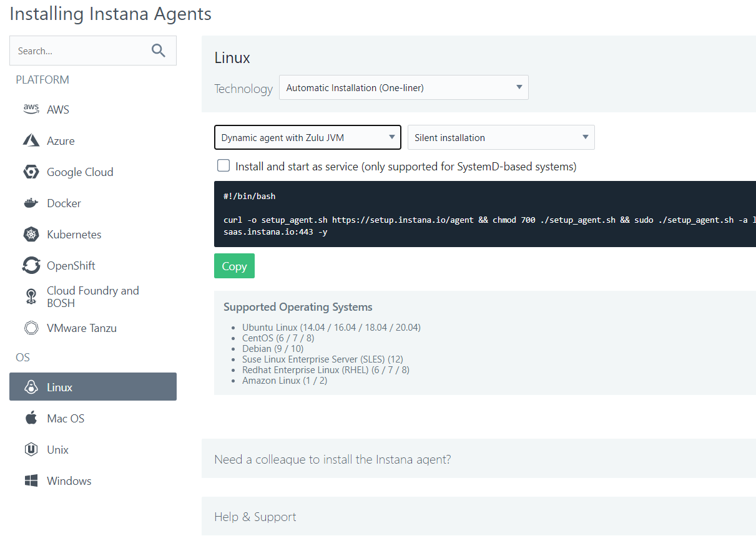Click the Windows logo icon
Screen dimensions: 756x541
tap(31, 481)
